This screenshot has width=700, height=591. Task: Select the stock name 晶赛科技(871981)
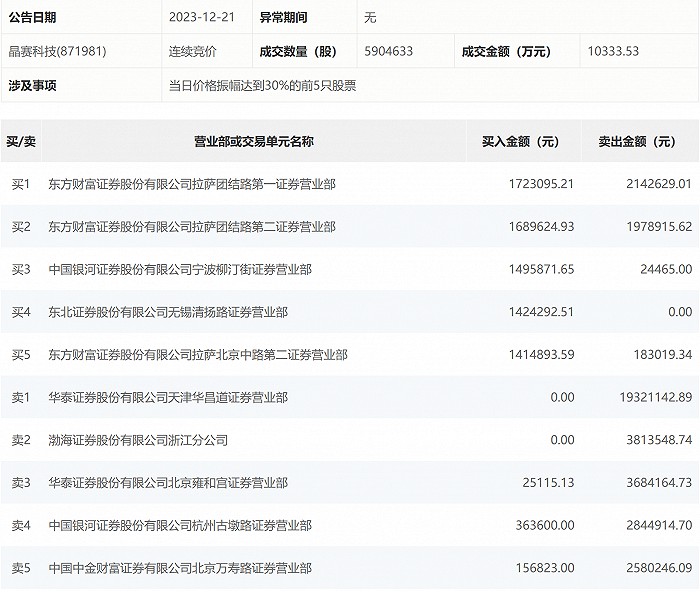point(58,51)
